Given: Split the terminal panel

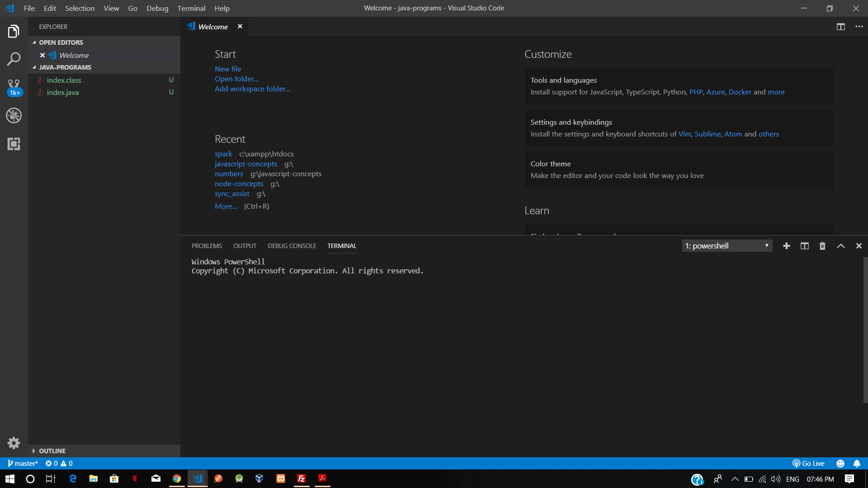Looking at the screenshot, I should click(804, 246).
